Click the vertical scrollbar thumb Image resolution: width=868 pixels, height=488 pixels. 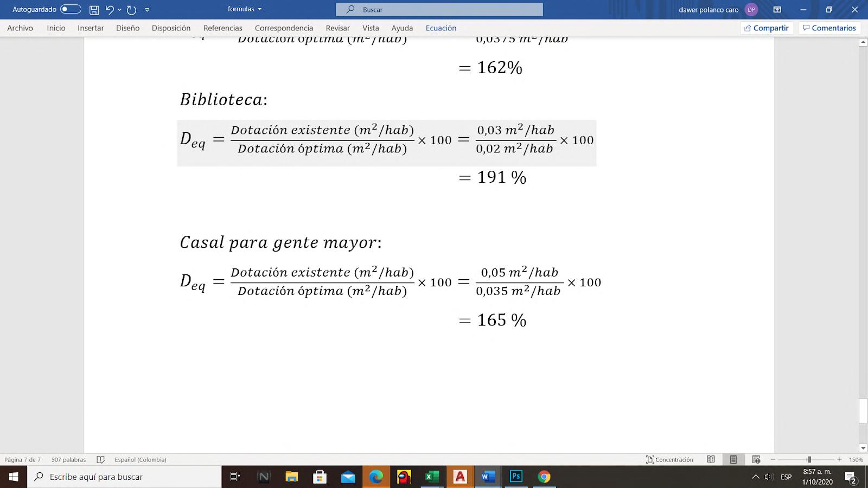point(863,411)
